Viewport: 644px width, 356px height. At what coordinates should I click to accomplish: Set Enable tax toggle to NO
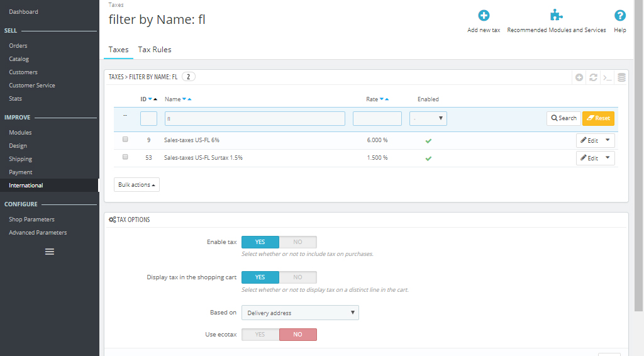297,242
